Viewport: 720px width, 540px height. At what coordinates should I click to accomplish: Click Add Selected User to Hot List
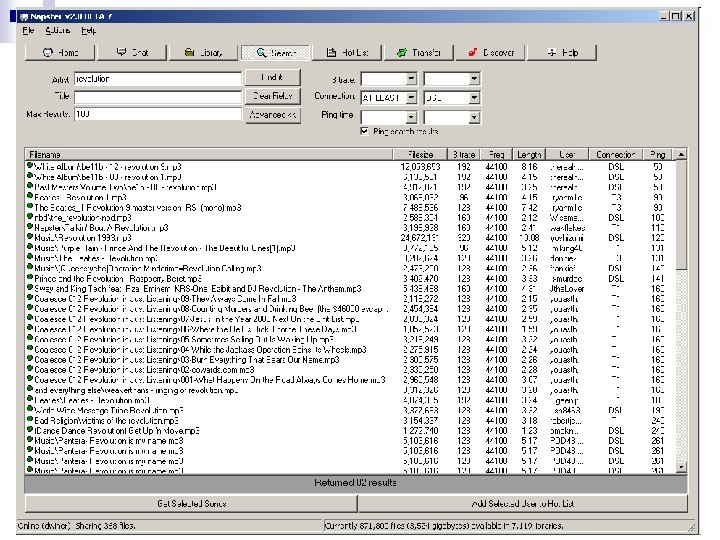pos(523,504)
